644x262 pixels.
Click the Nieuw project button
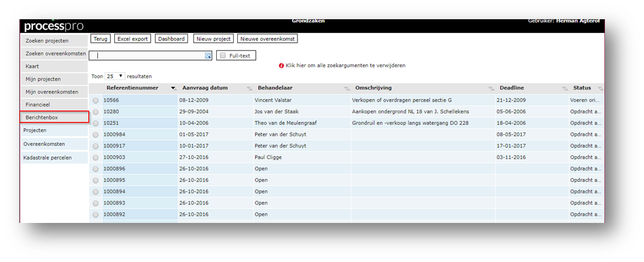click(213, 39)
